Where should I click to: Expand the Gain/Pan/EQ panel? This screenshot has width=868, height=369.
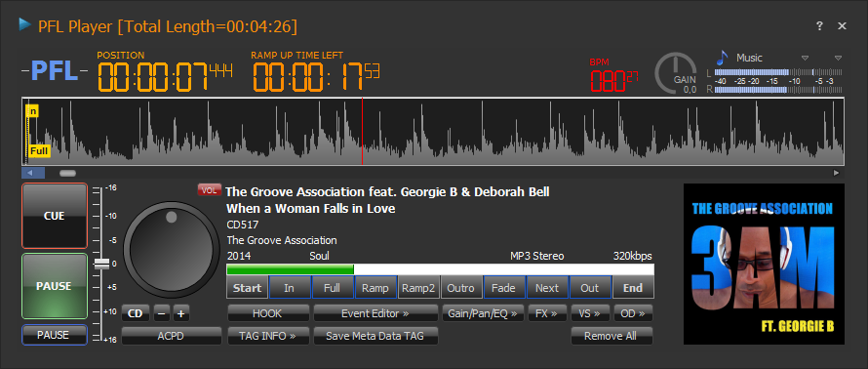click(482, 313)
